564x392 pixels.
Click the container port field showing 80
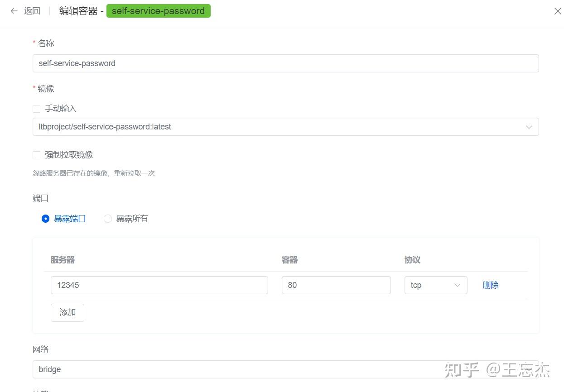(x=336, y=285)
